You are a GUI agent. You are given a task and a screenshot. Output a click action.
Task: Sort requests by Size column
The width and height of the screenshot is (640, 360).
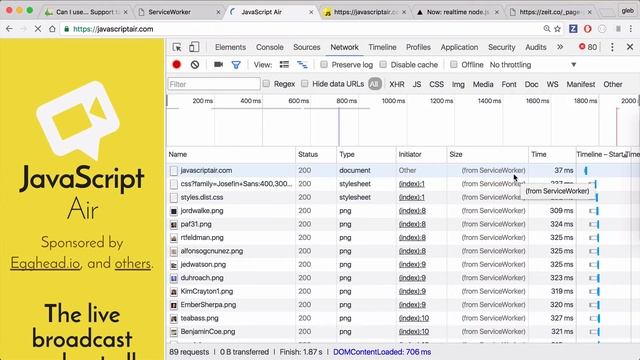487,154
